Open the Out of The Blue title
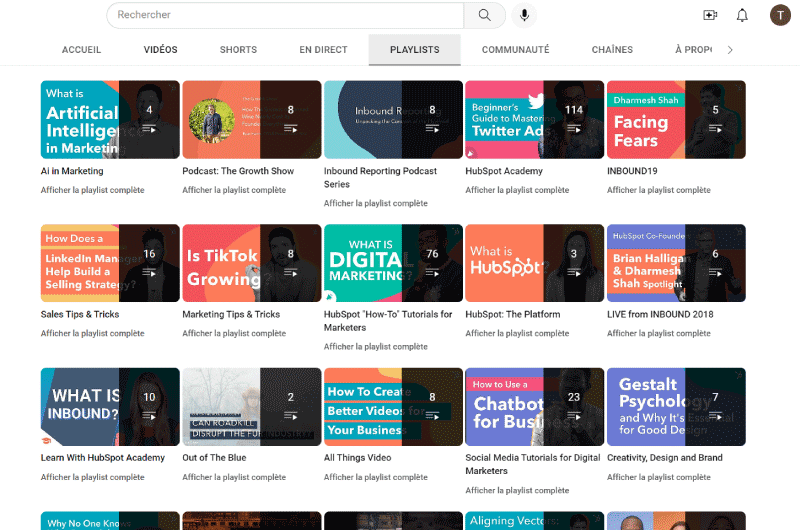The image size is (800, 530). 214,458
